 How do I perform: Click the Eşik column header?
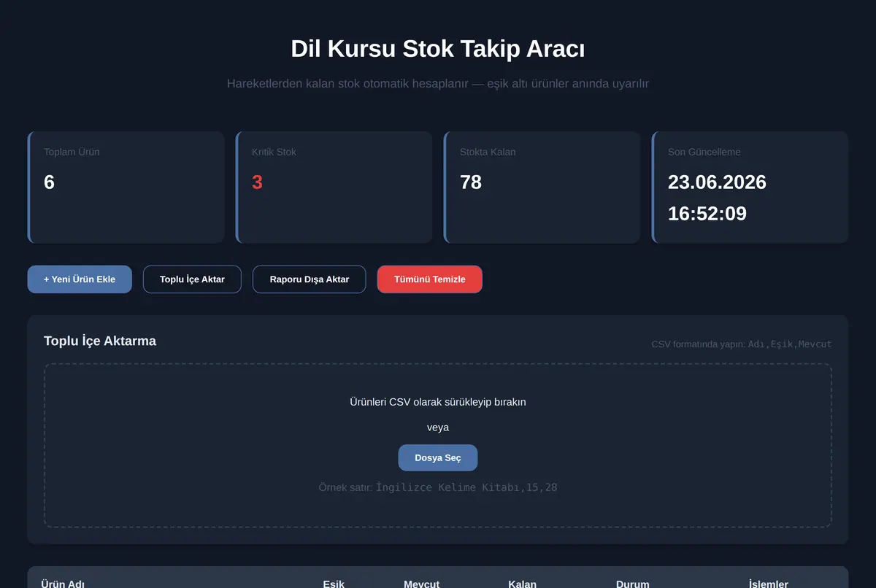(334, 584)
